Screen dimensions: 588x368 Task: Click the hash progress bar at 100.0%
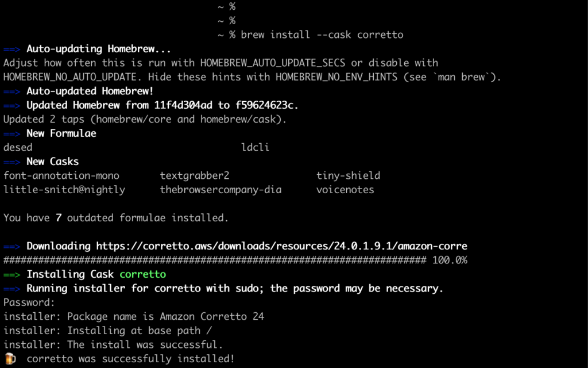[x=215, y=260]
